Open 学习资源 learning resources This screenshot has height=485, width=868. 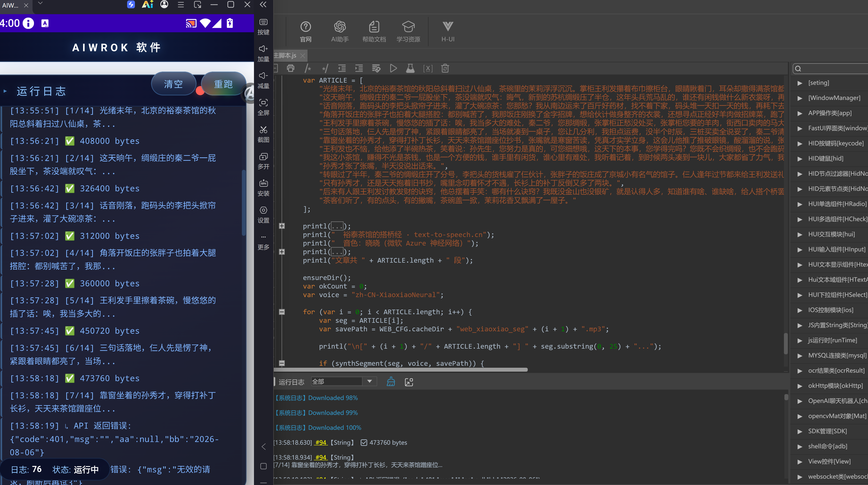[408, 31]
